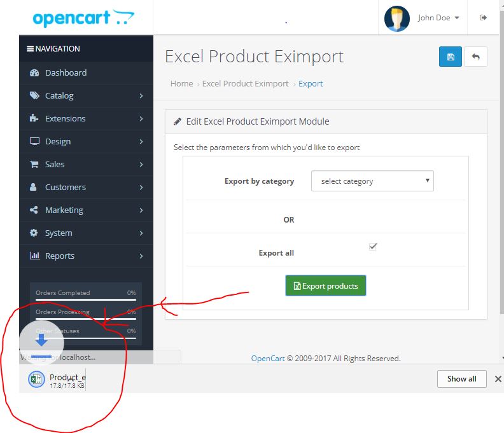Open the Extensions menu
This screenshot has width=504, height=433.
point(86,118)
